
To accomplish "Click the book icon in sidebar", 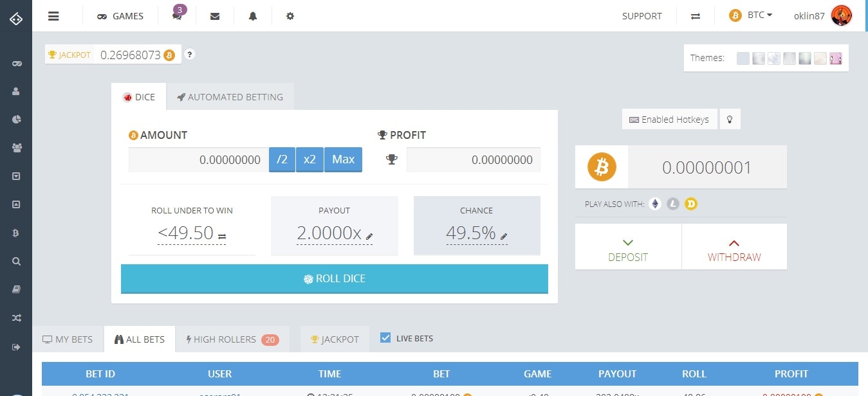I will (x=16, y=290).
